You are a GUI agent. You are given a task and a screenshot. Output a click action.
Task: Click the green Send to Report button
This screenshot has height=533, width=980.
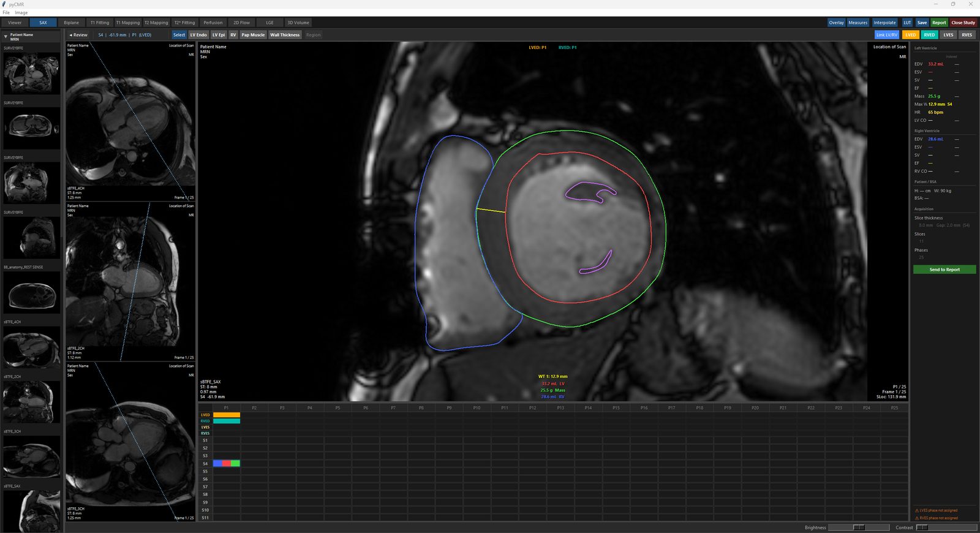point(944,270)
